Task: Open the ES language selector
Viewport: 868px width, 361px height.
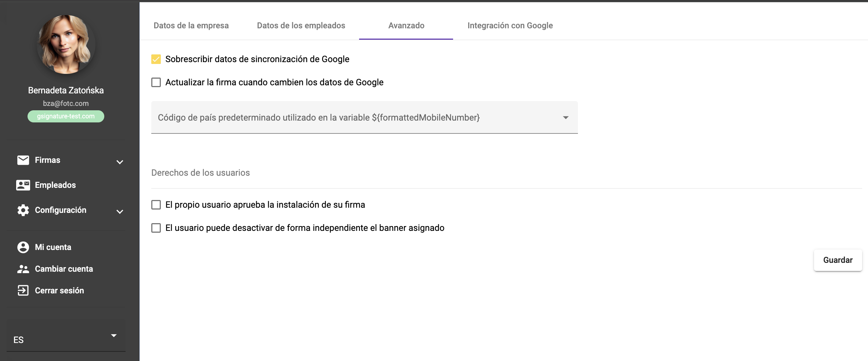Action: (x=66, y=336)
